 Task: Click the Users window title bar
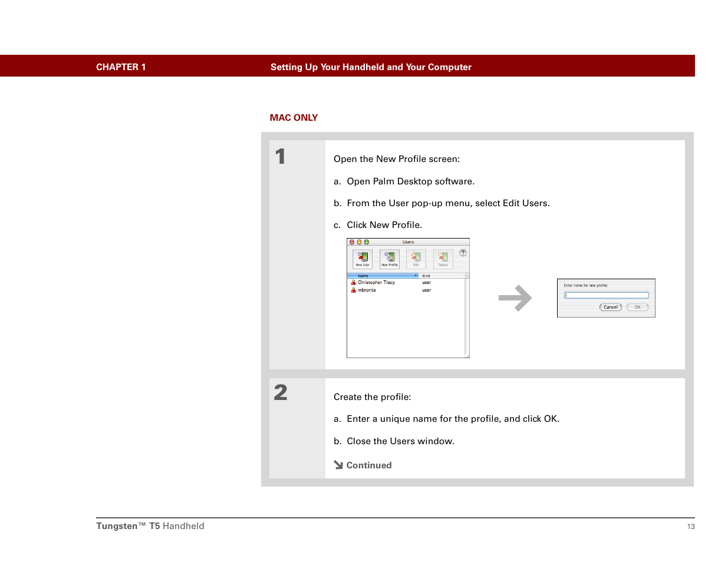click(x=408, y=242)
